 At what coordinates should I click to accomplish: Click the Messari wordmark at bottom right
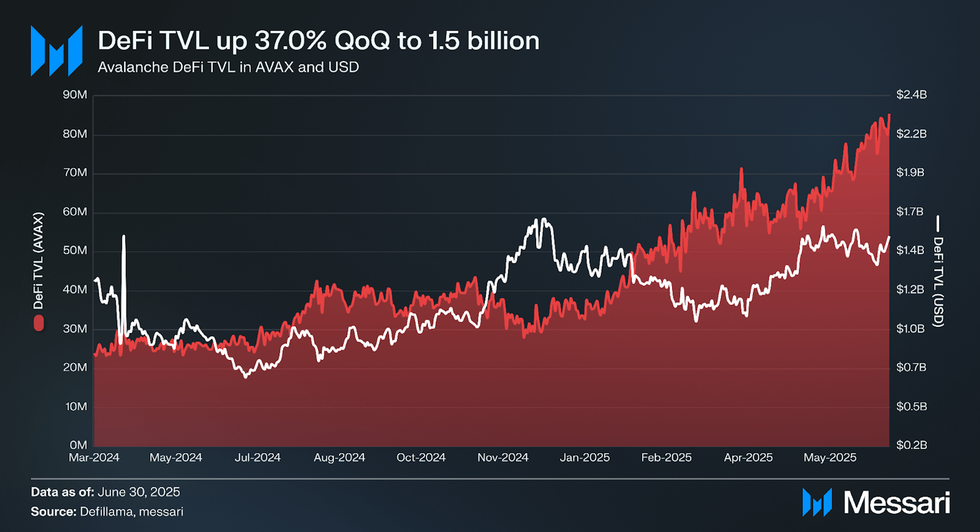tap(897, 503)
